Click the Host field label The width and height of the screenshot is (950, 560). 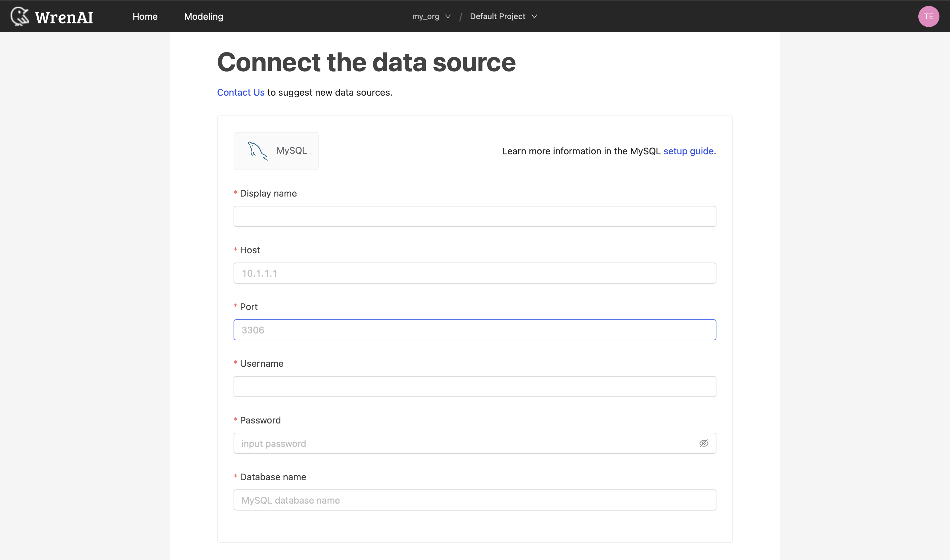(x=250, y=250)
